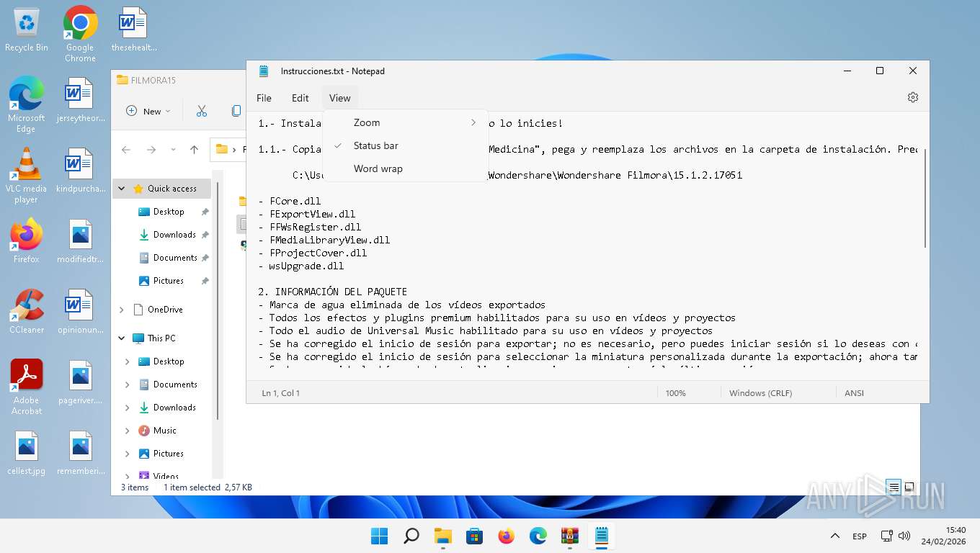Expand Music under This PC
980x553 pixels.
pyautogui.click(x=128, y=431)
